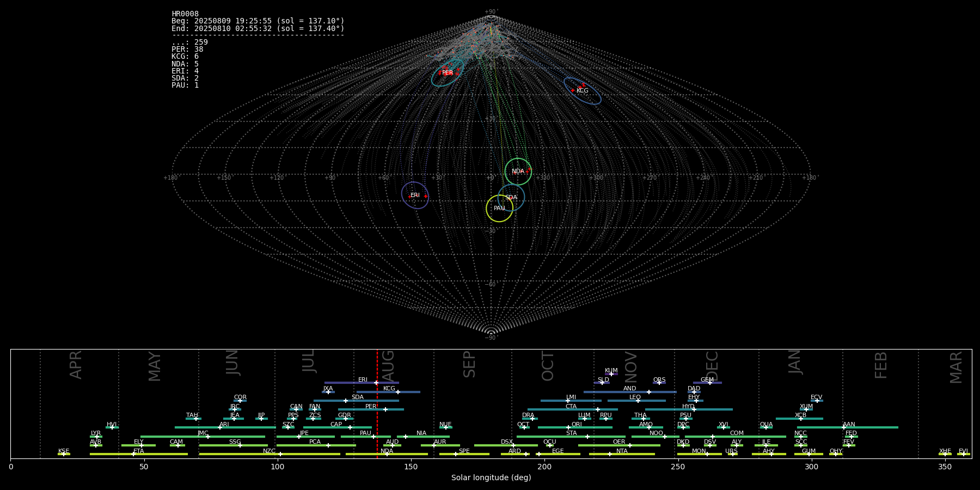Click the APR month label
The width and height of the screenshot is (980, 490).
[76, 365]
